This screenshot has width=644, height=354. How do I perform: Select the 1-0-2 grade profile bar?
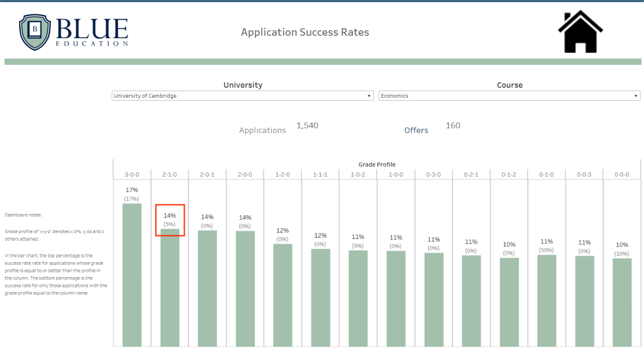[358, 299]
